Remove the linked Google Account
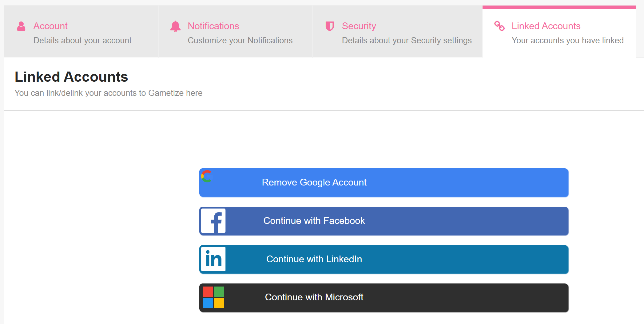644x324 pixels. tap(384, 183)
